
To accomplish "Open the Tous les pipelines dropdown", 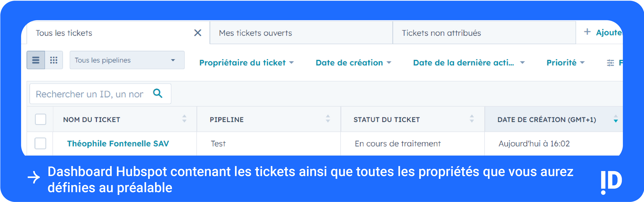I will click(x=127, y=60).
